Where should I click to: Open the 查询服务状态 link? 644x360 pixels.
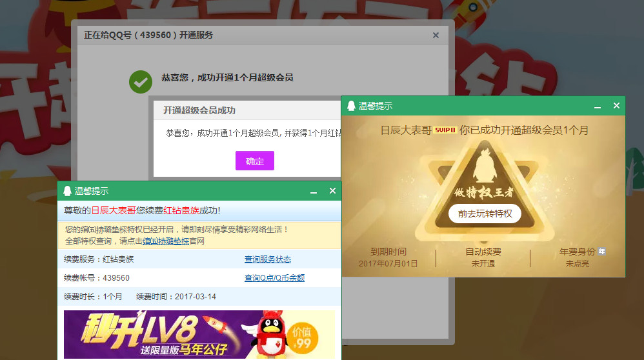[268, 259]
